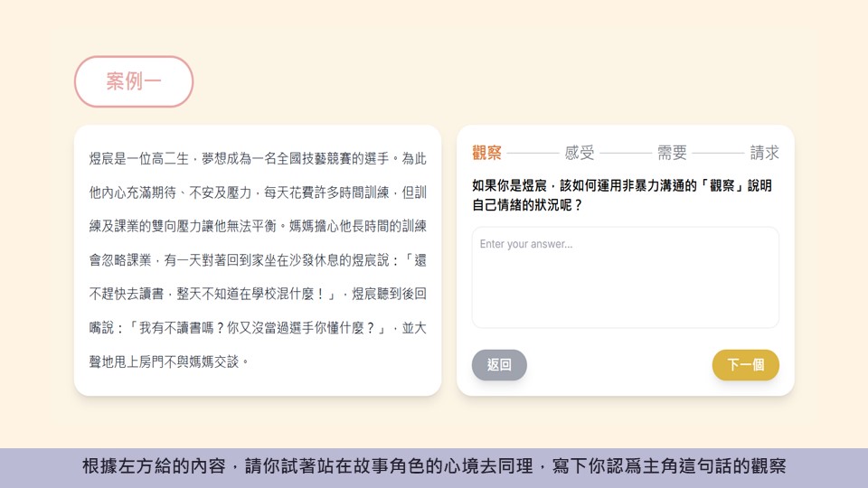Click the progress line between 感受 and 需要
This screenshot has height=488, width=868.
tap(626, 153)
